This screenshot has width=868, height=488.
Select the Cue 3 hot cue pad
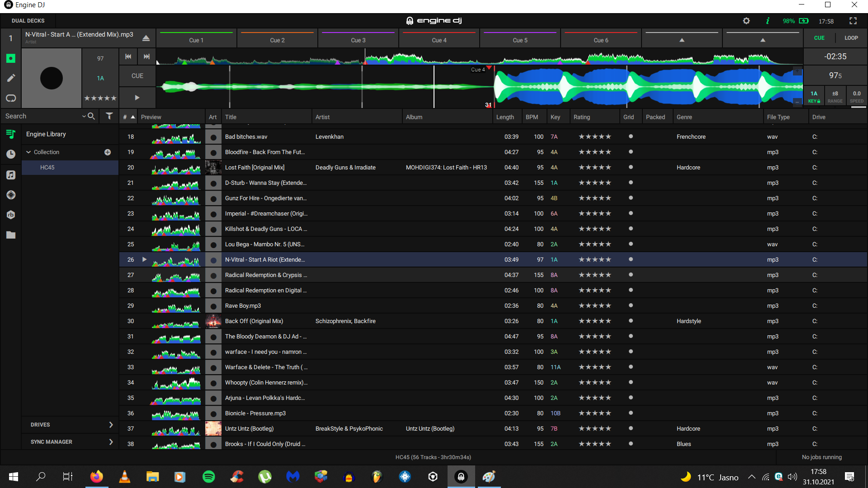(358, 40)
